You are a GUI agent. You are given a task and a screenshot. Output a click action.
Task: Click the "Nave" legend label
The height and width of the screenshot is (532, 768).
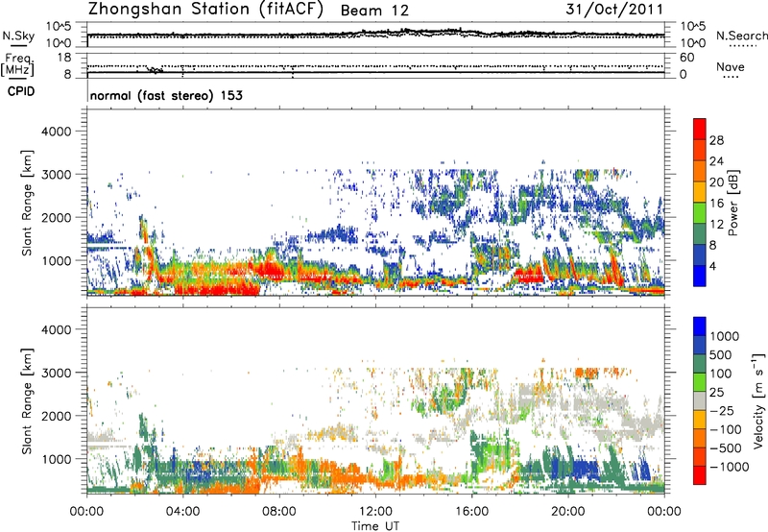click(731, 67)
